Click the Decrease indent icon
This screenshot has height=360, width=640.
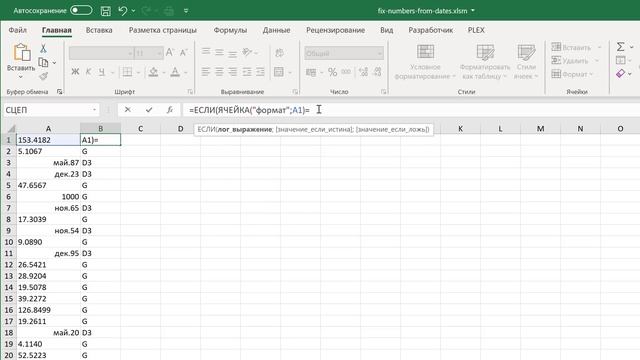247,72
